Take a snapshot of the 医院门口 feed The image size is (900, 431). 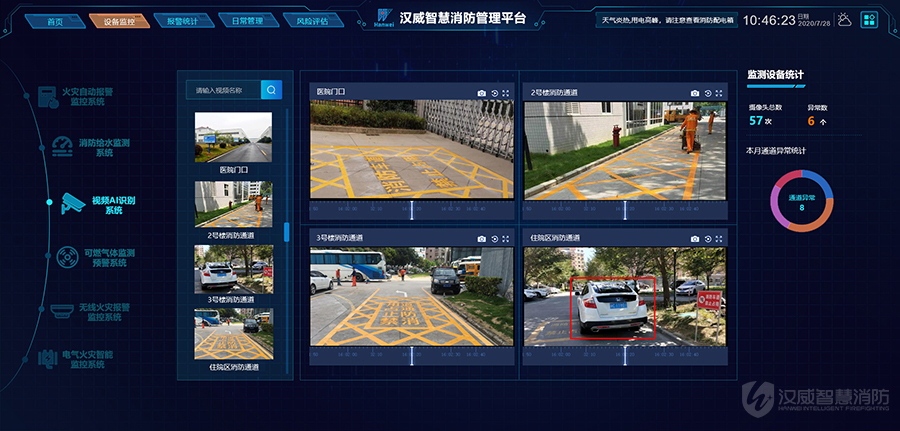(x=482, y=93)
